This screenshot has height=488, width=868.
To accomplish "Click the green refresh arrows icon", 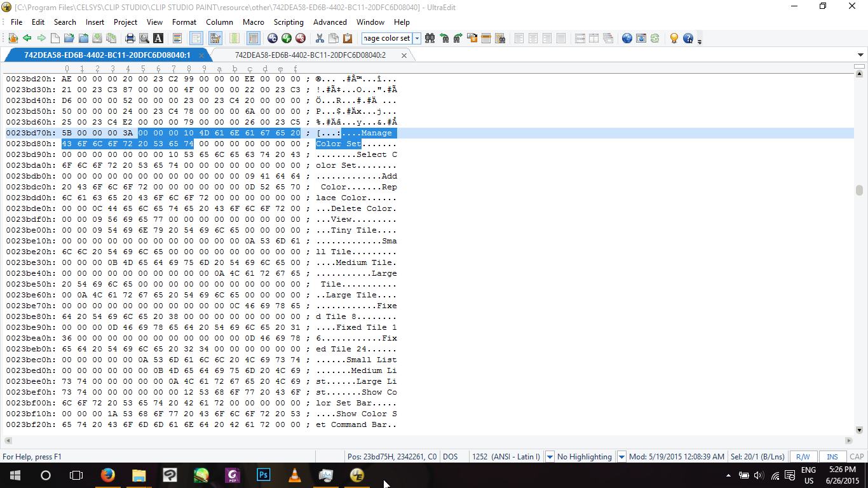I will pos(655,38).
